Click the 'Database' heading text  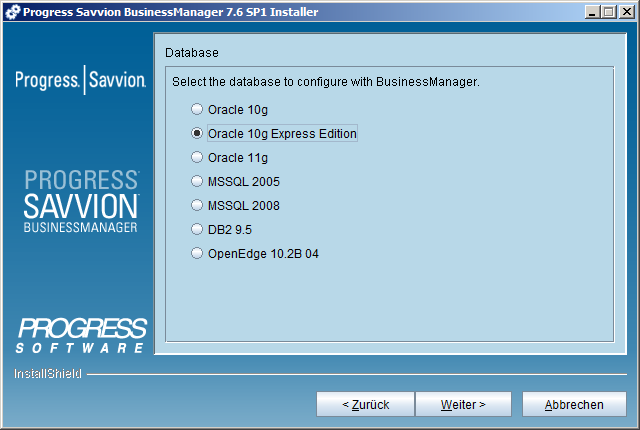point(191,53)
